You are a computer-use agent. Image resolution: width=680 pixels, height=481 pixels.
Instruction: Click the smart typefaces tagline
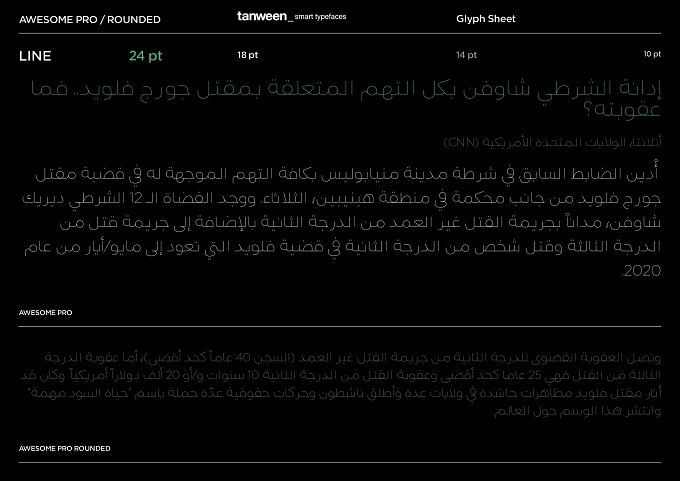[320, 17]
